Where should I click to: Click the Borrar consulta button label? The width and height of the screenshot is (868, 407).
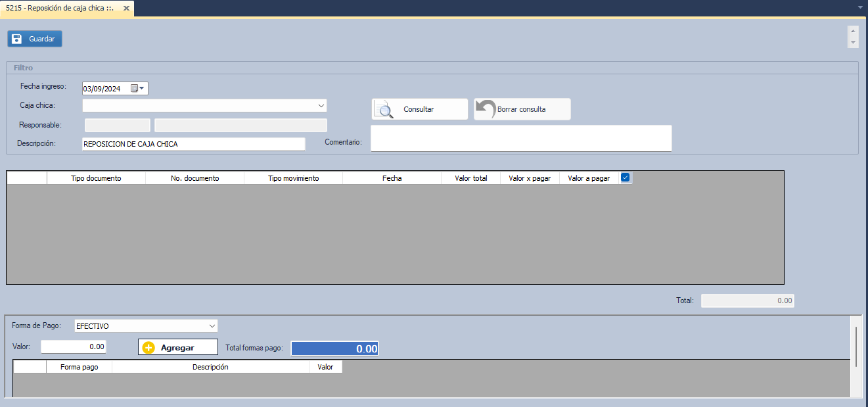coord(522,109)
